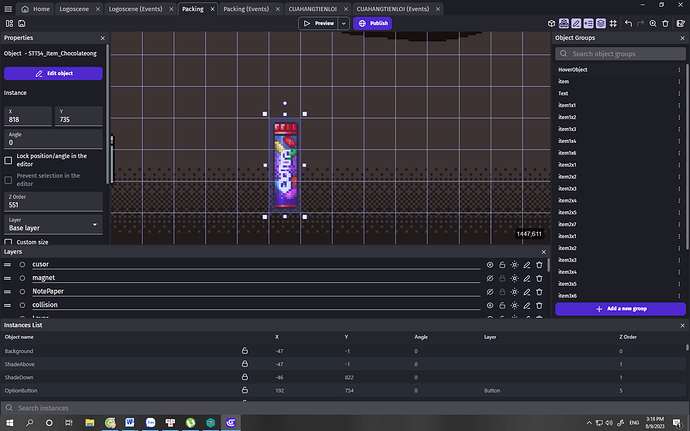
Task: Hide the collision layer
Action: pyautogui.click(x=490, y=305)
